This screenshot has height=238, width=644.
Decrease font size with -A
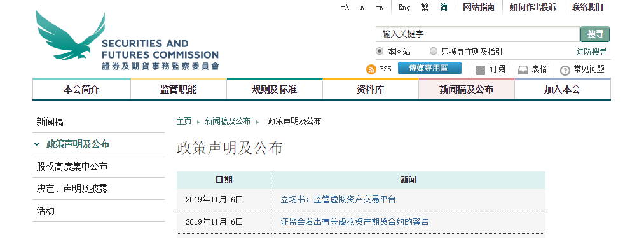point(345,8)
